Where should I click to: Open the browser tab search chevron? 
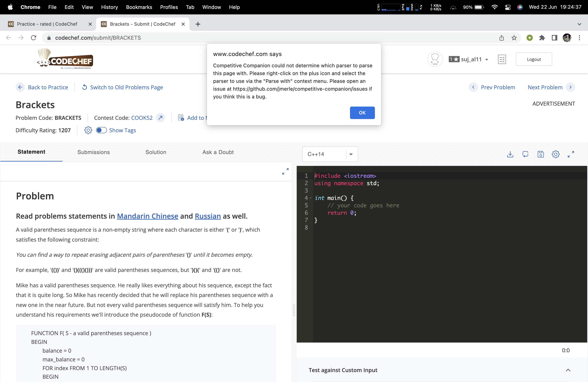579,24
